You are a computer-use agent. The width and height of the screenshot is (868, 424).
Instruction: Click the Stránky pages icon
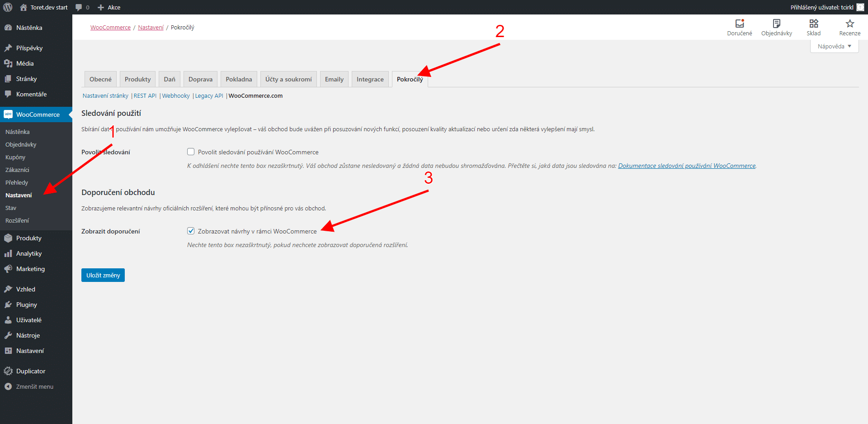(8, 79)
